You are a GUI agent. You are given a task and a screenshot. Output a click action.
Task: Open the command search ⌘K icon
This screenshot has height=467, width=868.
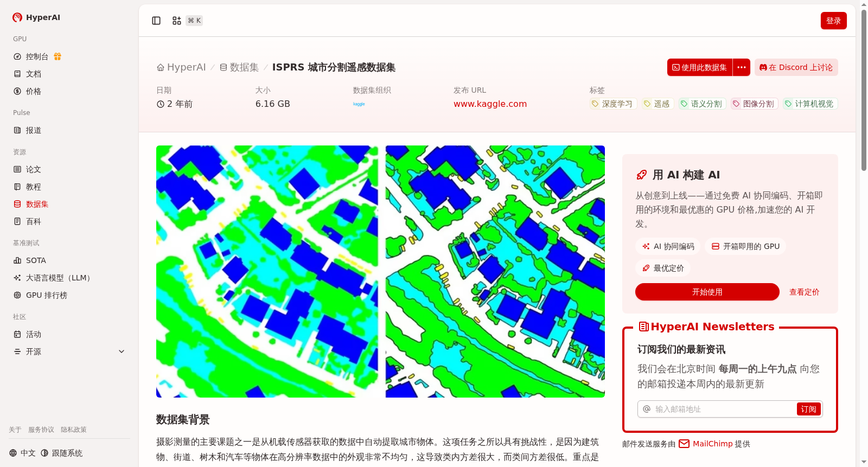coord(177,21)
